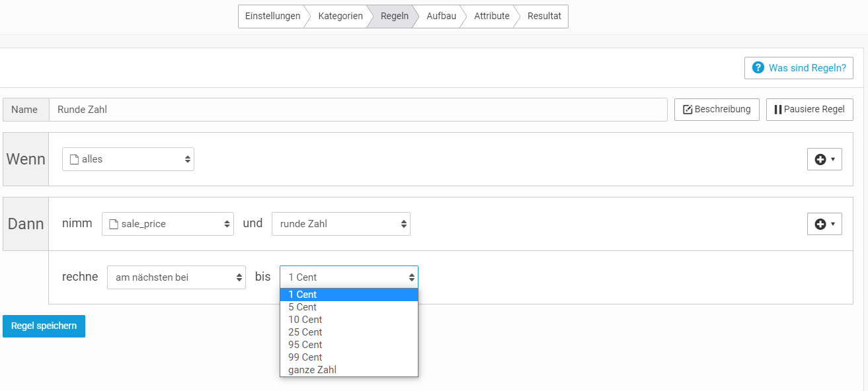Open the sale_price field dropdown
Image resolution: width=868 pixels, height=391 pixels.
168,224
